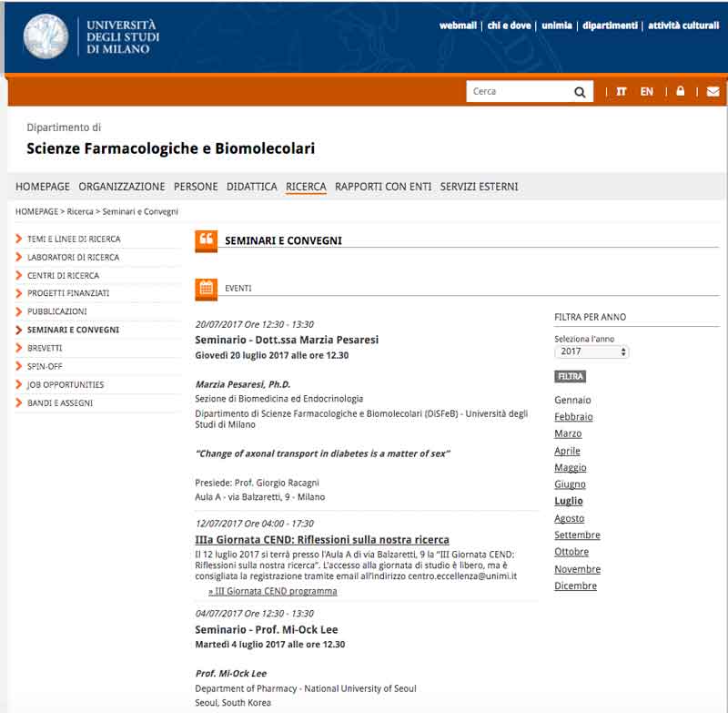
Task: Click the University of Milan logo
Action: pyautogui.click(x=45, y=36)
